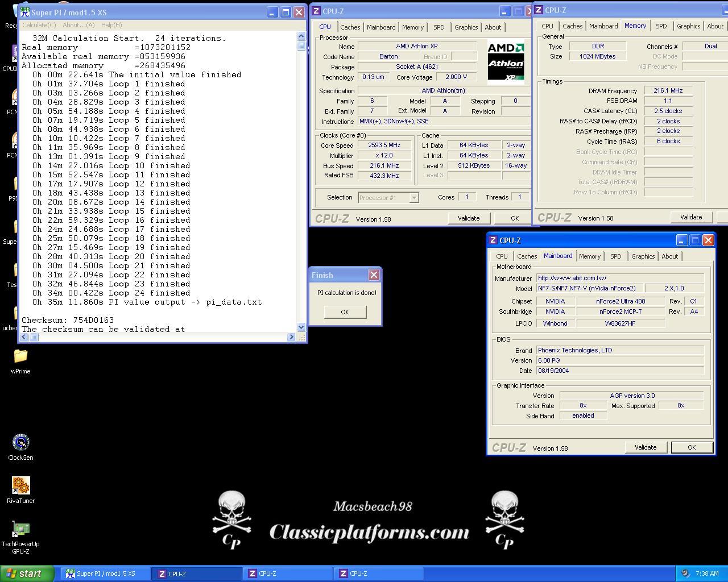The image size is (728, 582).
Task: Close the Finish dialog
Action: click(374, 275)
